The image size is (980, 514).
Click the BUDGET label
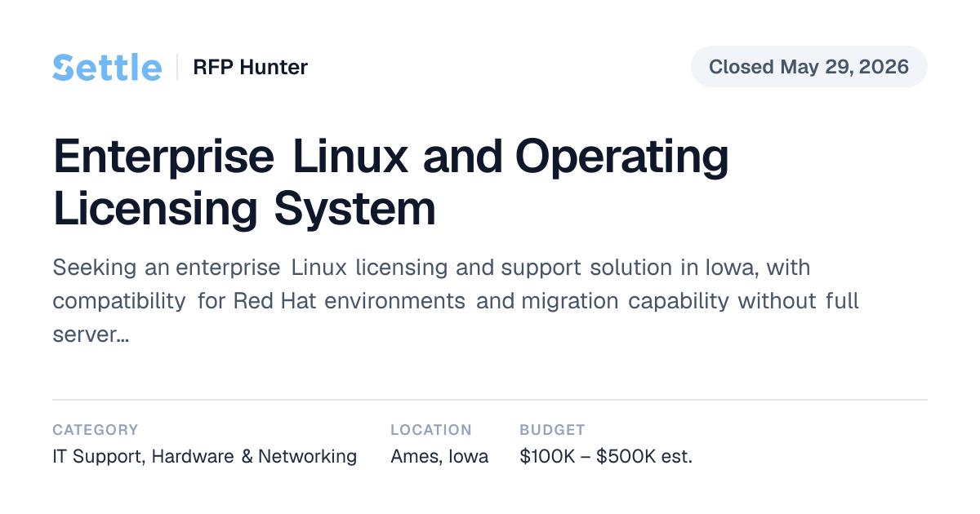552,430
